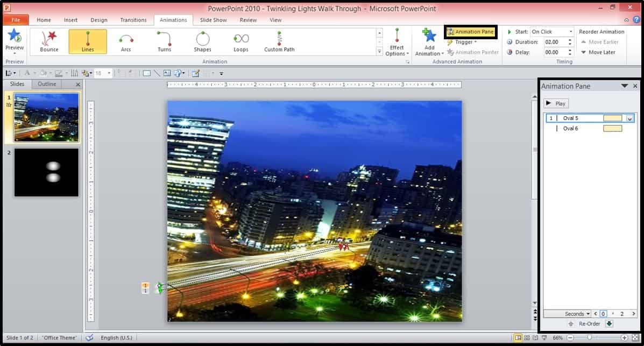
Task: Select the Arcs motion path
Action: tap(126, 41)
